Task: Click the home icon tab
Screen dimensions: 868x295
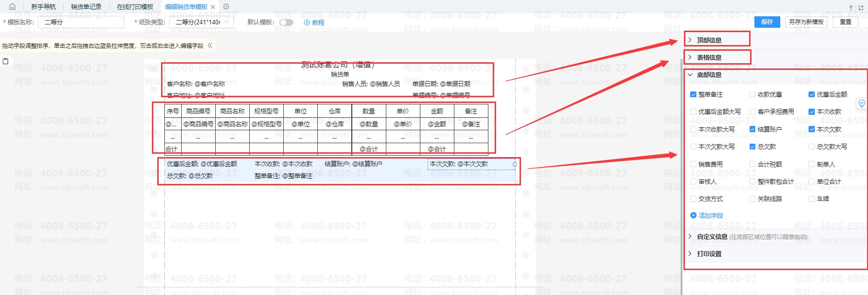Action: coord(12,7)
